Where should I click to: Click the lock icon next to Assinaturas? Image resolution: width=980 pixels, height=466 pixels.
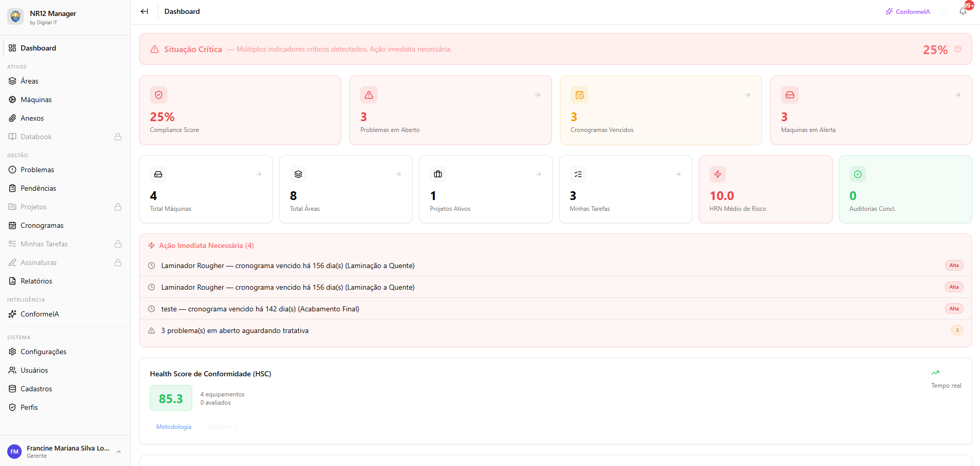(x=118, y=262)
